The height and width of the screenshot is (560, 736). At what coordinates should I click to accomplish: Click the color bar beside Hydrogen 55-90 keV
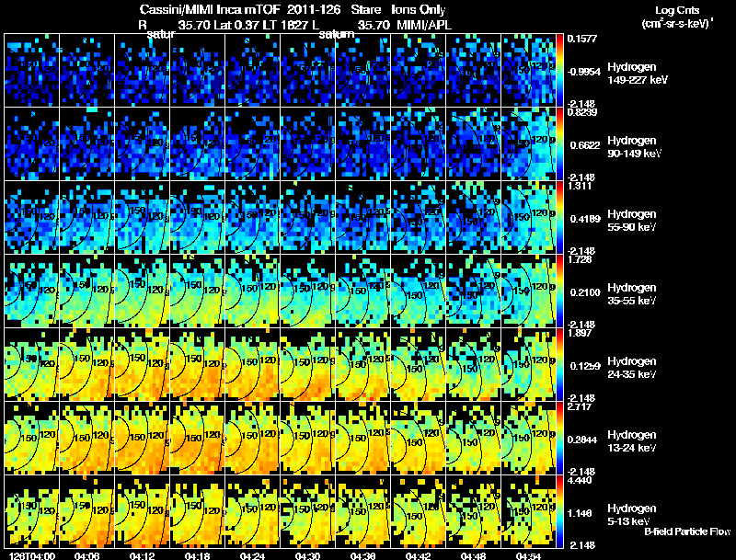click(x=559, y=217)
